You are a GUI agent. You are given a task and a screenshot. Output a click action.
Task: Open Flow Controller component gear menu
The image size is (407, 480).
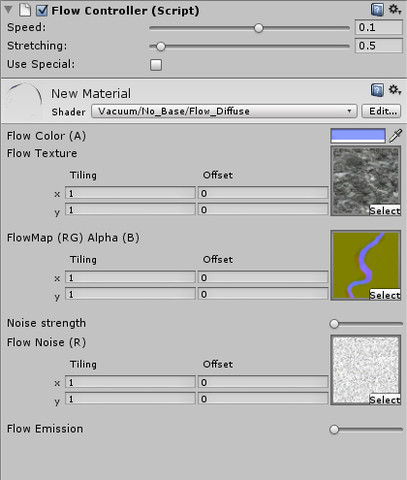coord(395,9)
